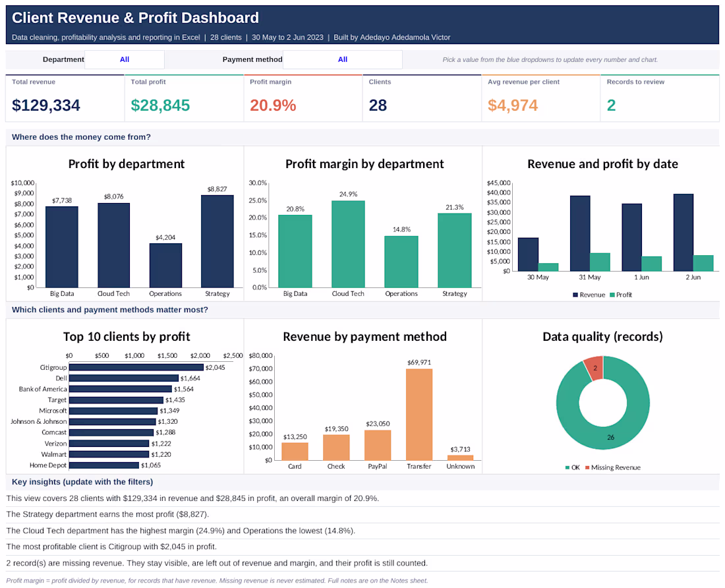Screen dimensions: 725x588
Task: Click the Target bar labeled $1,435
Action: pos(116,400)
